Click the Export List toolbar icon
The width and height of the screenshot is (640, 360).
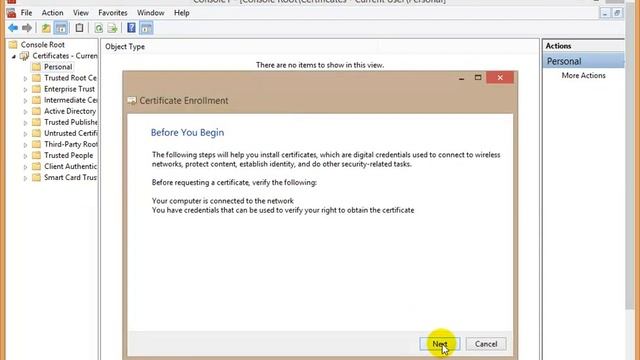point(112,28)
